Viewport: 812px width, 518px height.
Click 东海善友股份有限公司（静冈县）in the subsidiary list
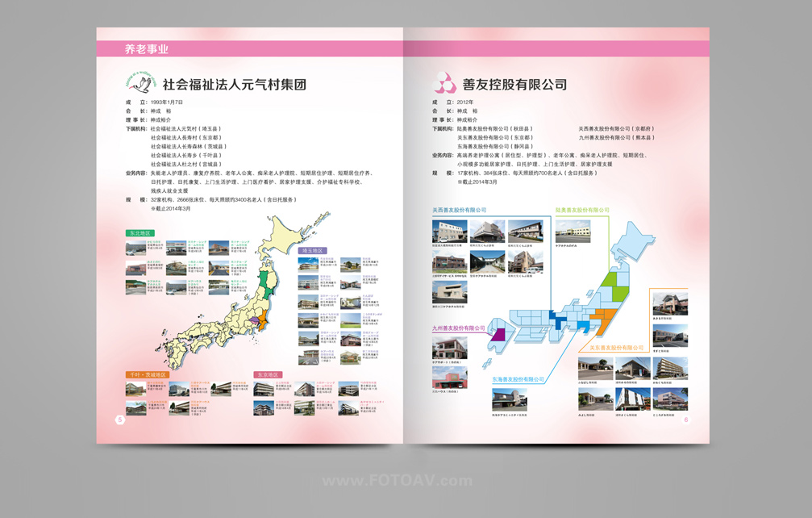tap(494, 147)
